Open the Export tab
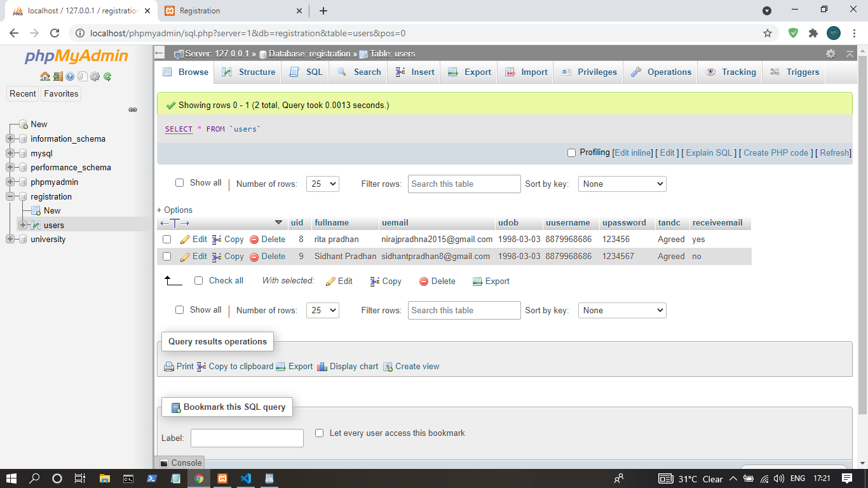The height and width of the screenshot is (488, 868). click(470, 72)
